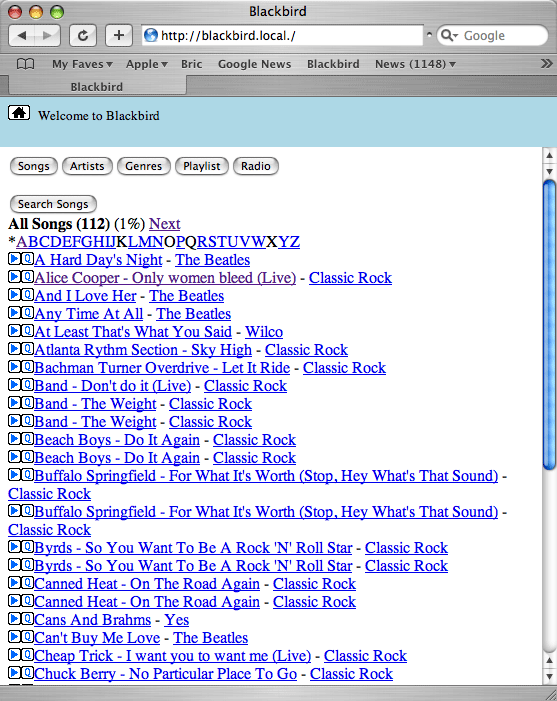Click Search Songs button
Image resolution: width=557 pixels, height=701 pixels.
53,204
